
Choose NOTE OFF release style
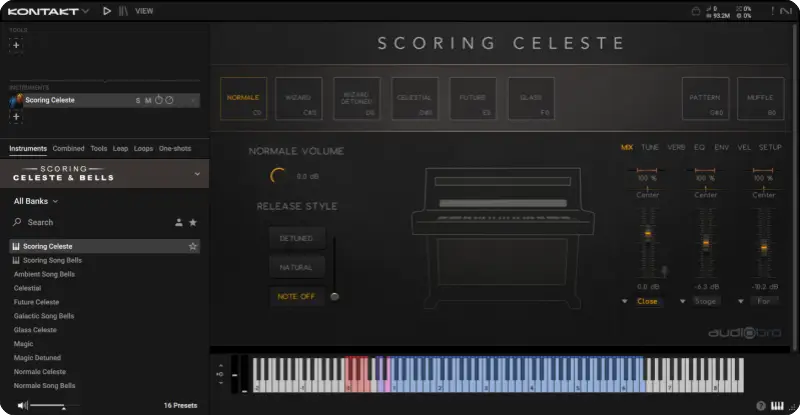297,297
